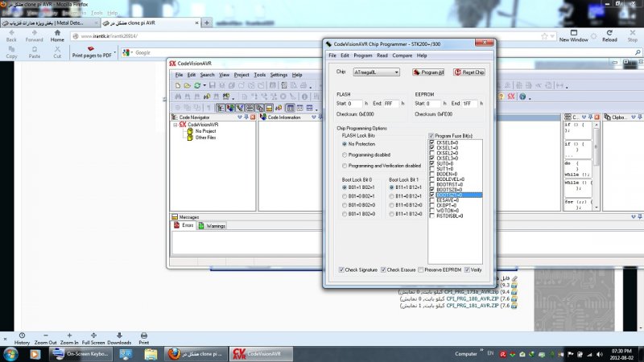Click the History icon in Firefox bottom bar
Image resolution: width=644 pixels, height=362 pixels.
(x=22, y=335)
